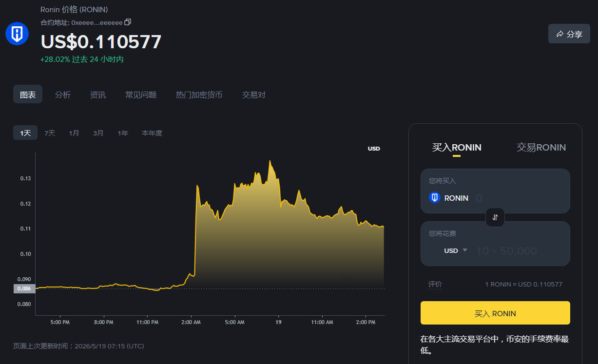Click the 您将花费 field label

(442, 233)
